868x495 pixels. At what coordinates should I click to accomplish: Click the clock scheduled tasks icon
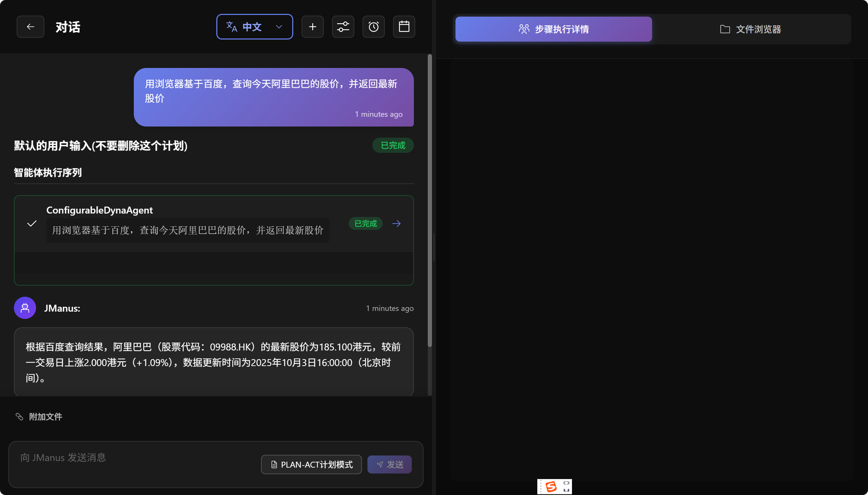(373, 27)
